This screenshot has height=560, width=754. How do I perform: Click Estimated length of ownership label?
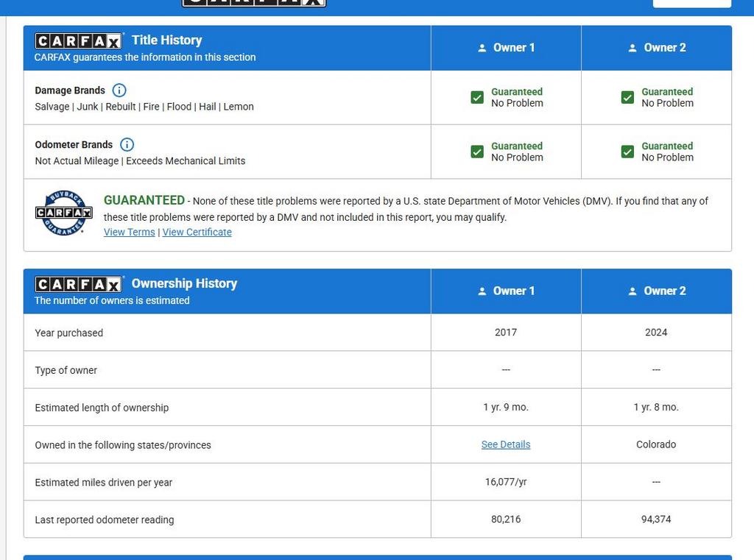[x=102, y=408]
